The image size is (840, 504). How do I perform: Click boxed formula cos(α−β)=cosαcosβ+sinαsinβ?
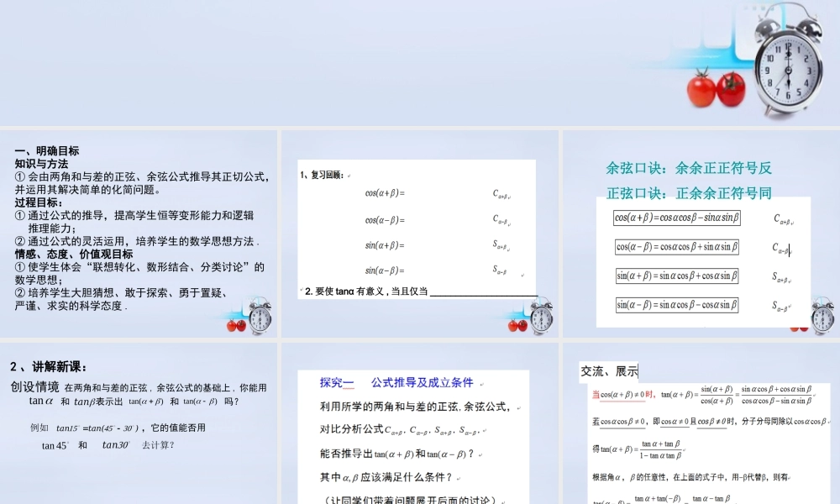[676, 246]
